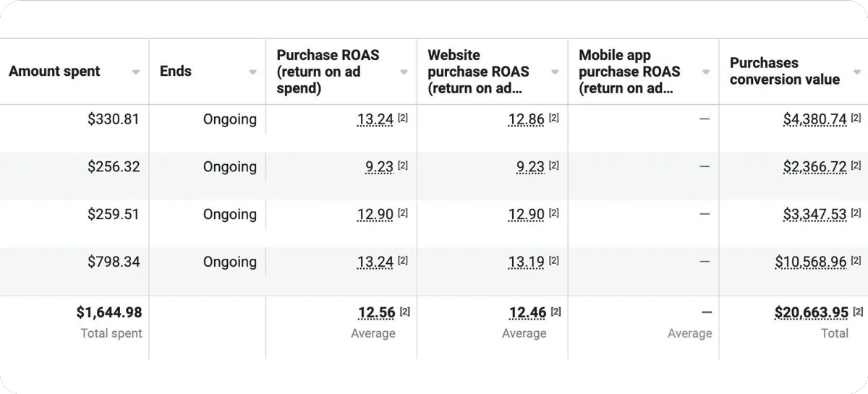Click the Amount spent column header

tap(55, 72)
